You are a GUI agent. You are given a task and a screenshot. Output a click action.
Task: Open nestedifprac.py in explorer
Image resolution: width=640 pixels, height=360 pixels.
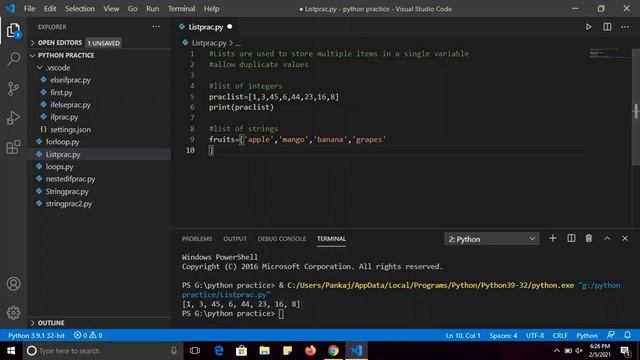pyautogui.click(x=70, y=179)
